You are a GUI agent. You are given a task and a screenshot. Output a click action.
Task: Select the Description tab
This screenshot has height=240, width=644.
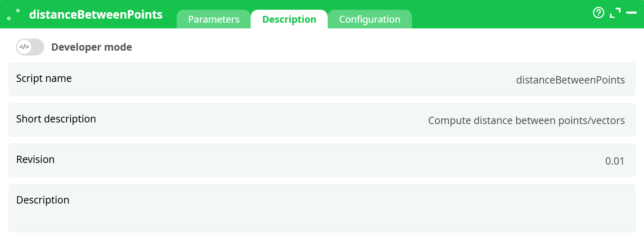(x=289, y=19)
